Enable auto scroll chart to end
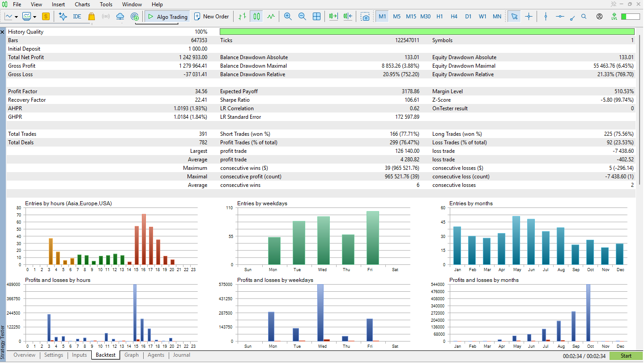Screen dimensions: 644x363 (x=333, y=17)
